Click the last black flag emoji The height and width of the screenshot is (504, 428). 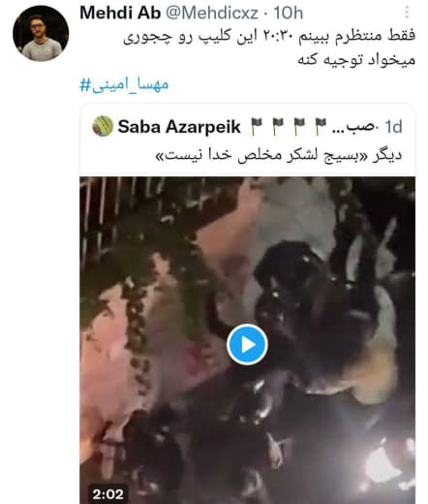pyautogui.click(x=321, y=127)
